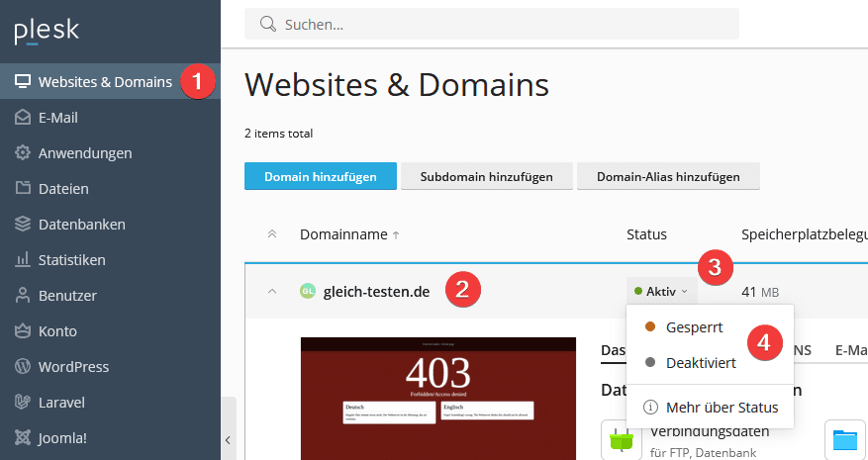Click the Domain hinzufügen button
The height and width of the screenshot is (460, 868).
[x=320, y=177]
